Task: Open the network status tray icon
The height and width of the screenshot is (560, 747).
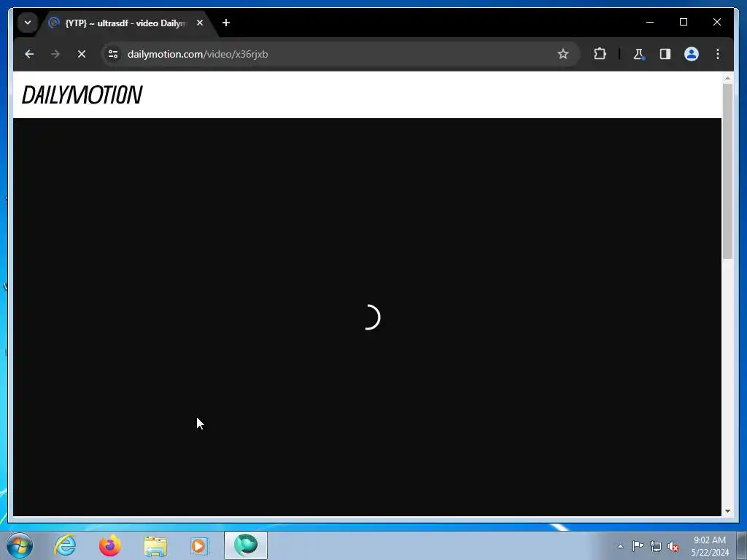Action: [656, 546]
